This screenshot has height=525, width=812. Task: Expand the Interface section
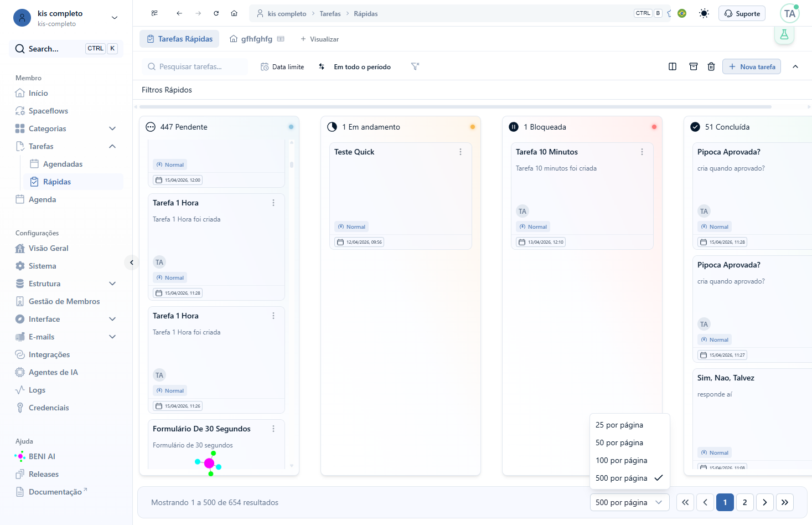tap(112, 319)
